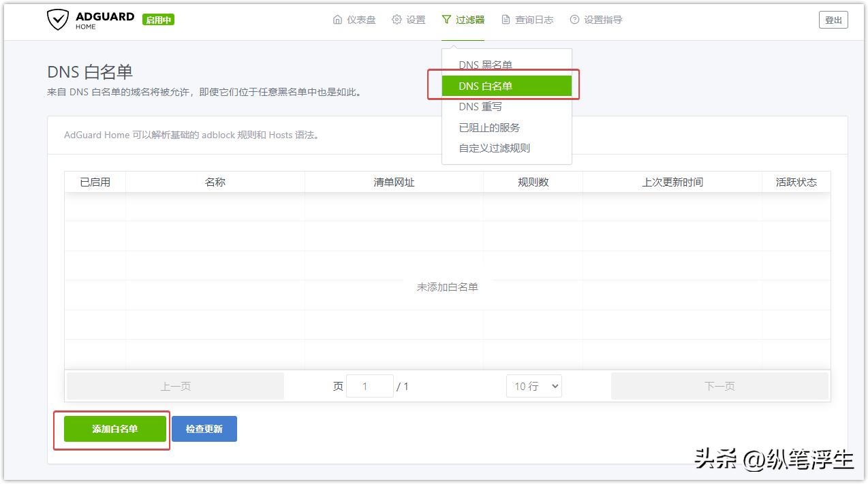The image size is (868, 484).
Task: Click the 检查更新 blue button
Action: point(204,428)
